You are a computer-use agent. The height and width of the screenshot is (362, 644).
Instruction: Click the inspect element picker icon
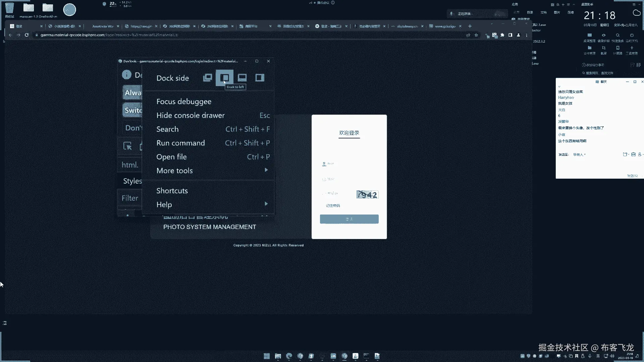[127, 146]
